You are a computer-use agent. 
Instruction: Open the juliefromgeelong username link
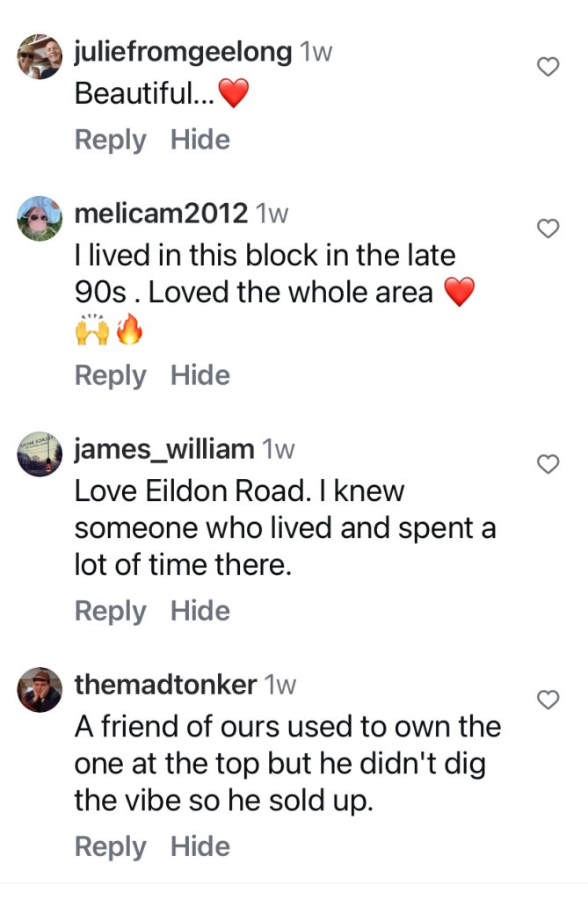click(183, 52)
